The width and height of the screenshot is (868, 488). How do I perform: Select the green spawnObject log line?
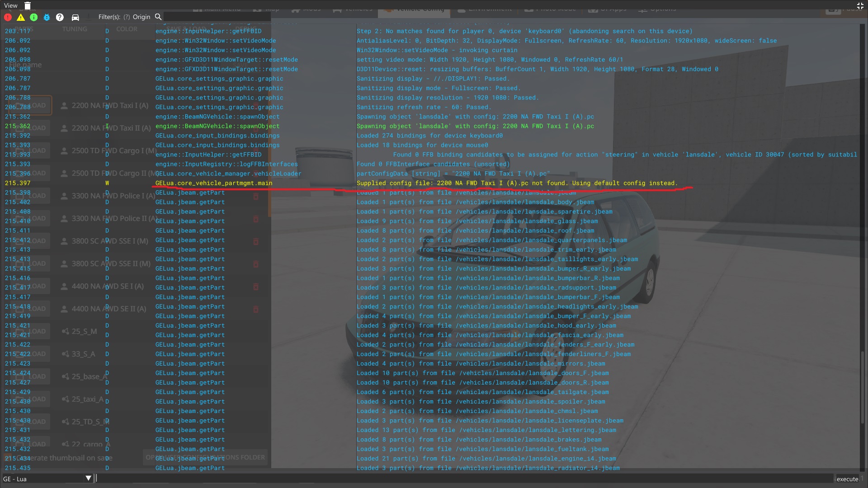point(475,126)
